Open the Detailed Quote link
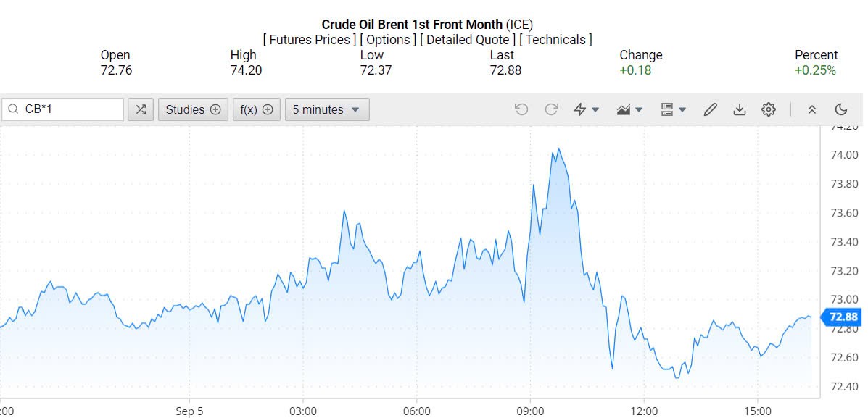This screenshot has height=418, width=868. click(468, 40)
